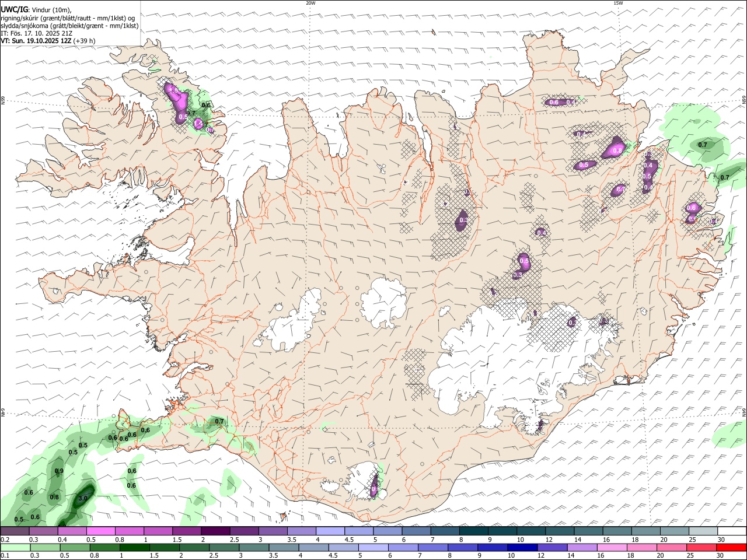Pick blue lower swatch between 8 and 9
The image size is (747, 560).
(x=463, y=547)
